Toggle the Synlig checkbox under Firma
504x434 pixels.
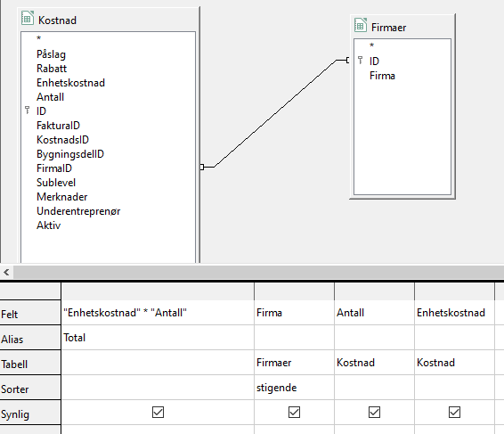pos(294,412)
